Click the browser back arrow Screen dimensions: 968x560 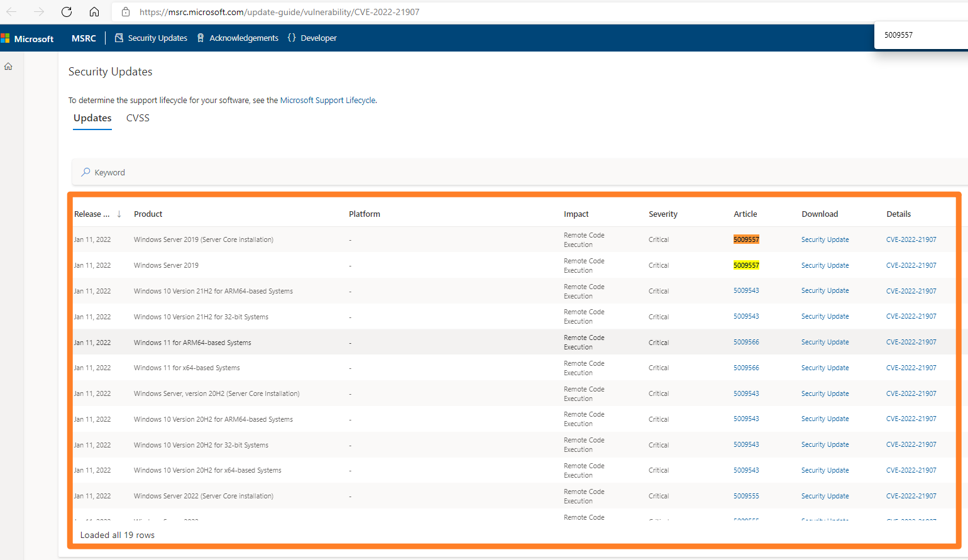pos(12,12)
